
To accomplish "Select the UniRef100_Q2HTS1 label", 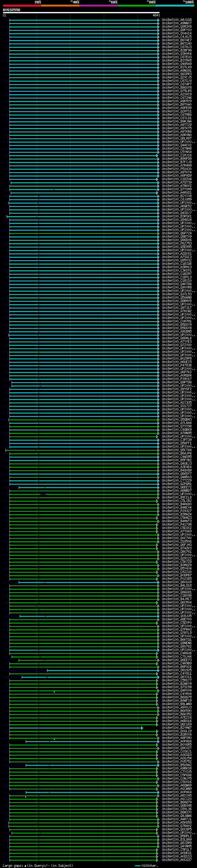I will click(177, 111).
